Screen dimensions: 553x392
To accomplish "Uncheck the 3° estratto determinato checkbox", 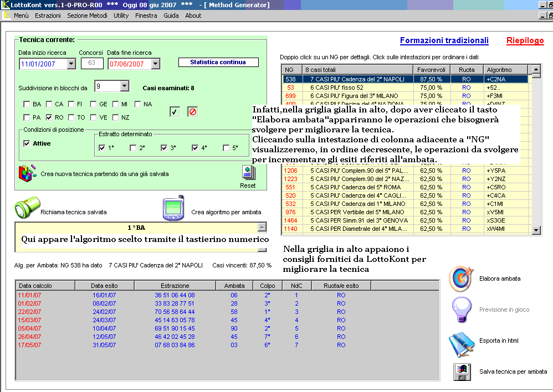I will click(164, 148).
